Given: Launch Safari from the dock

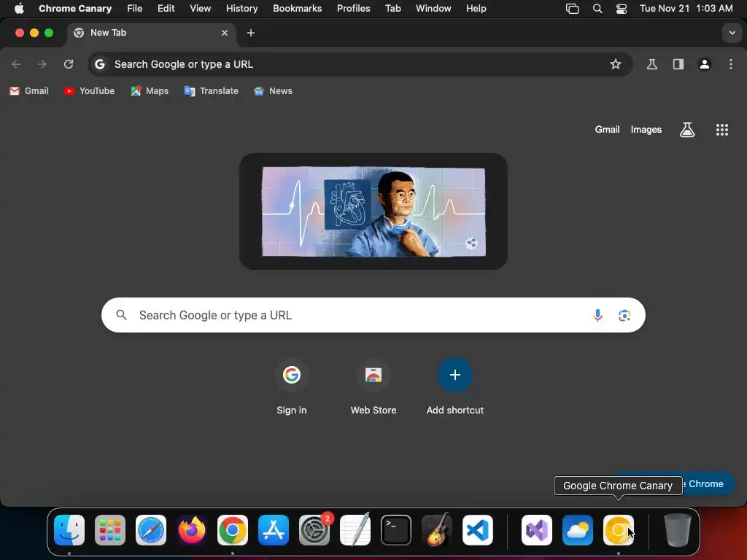Looking at the screenshot, I should tap(151, 530).
